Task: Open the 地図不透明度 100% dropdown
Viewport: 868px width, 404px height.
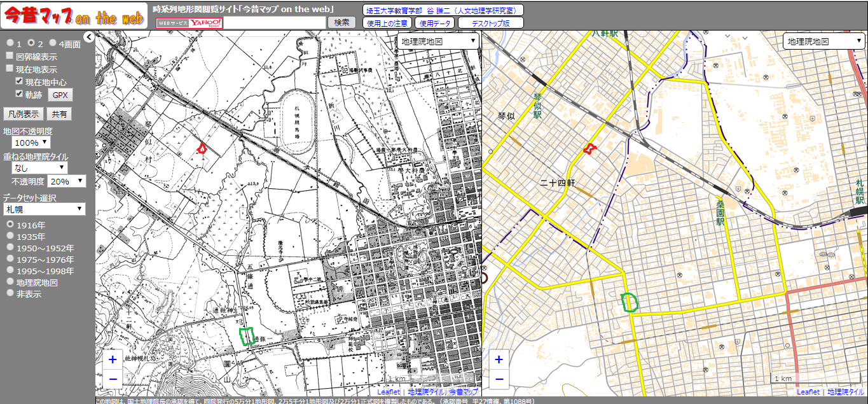Action: coord(31,143)
